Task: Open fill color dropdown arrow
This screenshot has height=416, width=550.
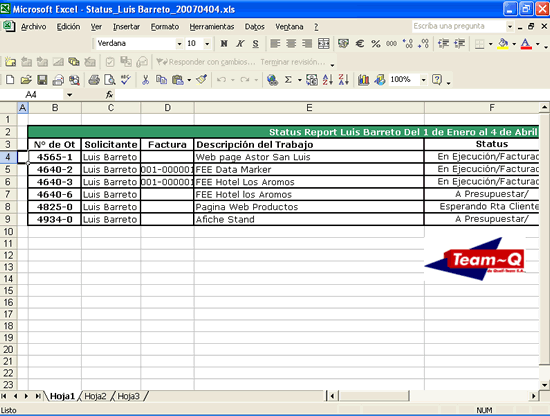Action: tap(514, 44)
